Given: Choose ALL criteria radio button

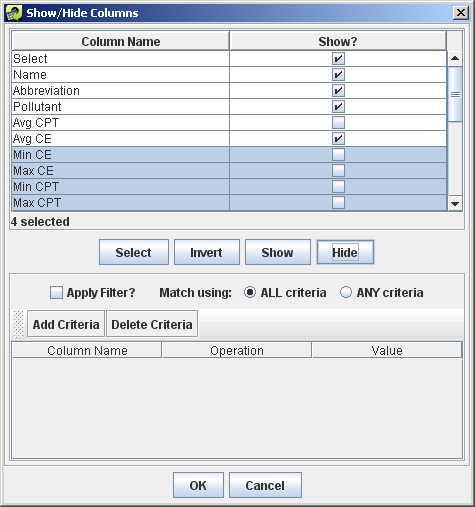Looking at the screenshot, I should point(250,292).
